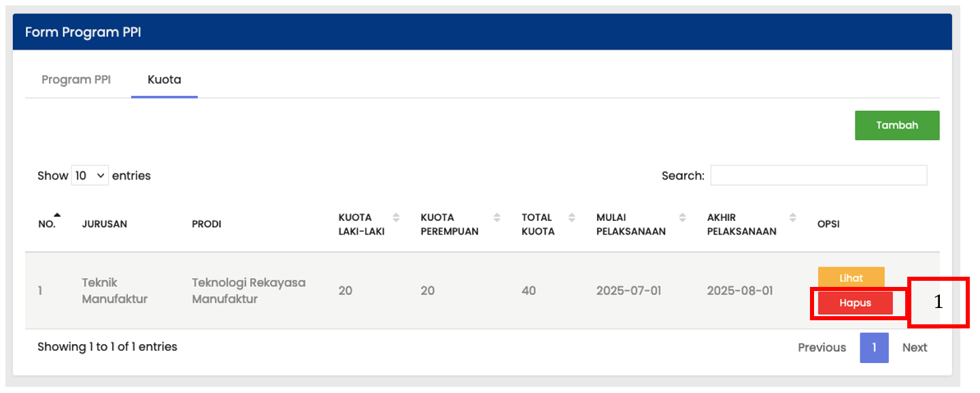The image size is (980, 393).
Task: Sort by Akhir Pelaksanaan sort icon
Action: (793, 218)
